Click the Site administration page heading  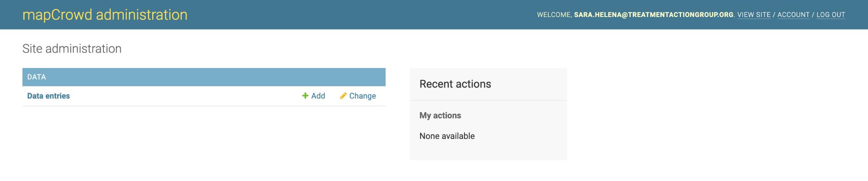coord(72,48)
